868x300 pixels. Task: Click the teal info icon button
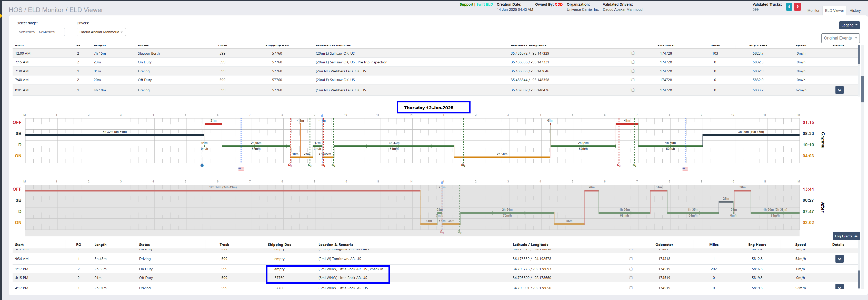[x=789, y=7]
